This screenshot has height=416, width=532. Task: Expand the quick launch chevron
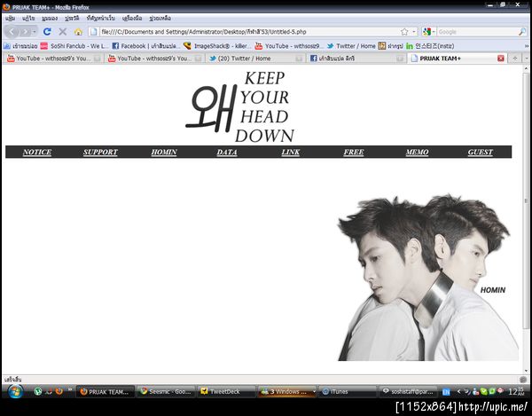coord(69,390)
